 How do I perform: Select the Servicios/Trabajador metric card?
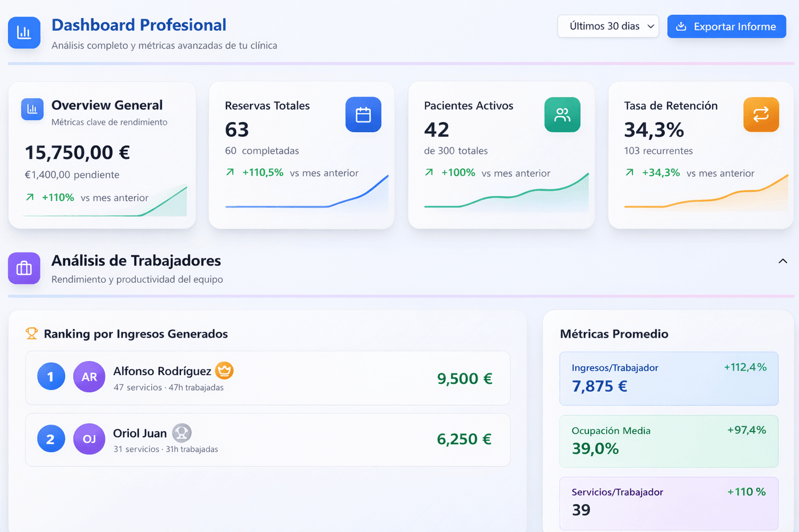click(x=669, y=503)
